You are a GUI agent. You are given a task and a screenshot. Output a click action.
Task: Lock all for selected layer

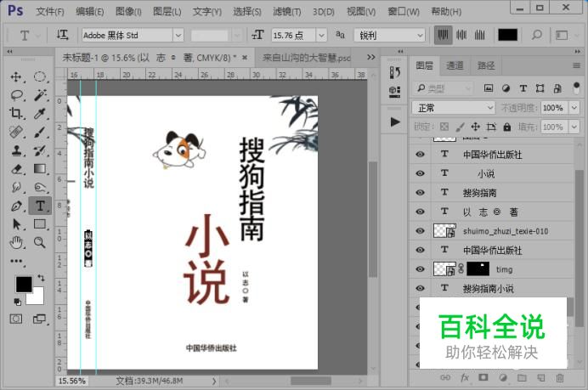pyautogui.click(x=507, y=127)
